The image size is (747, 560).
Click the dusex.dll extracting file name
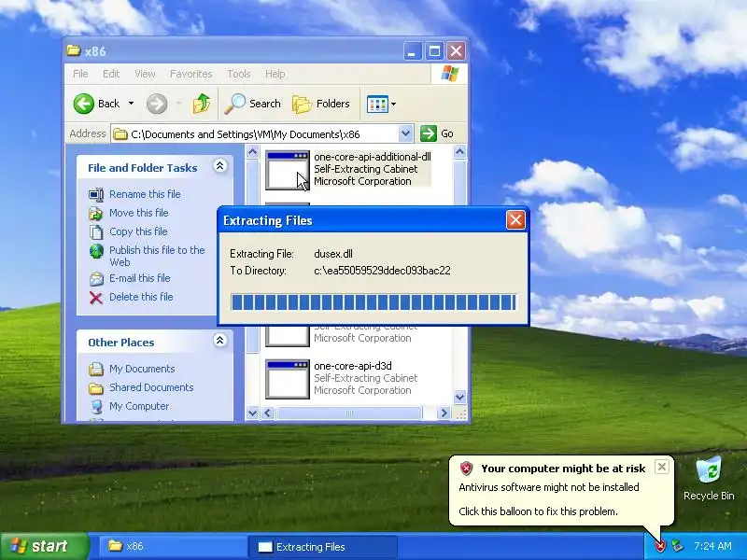pos(333,254)
